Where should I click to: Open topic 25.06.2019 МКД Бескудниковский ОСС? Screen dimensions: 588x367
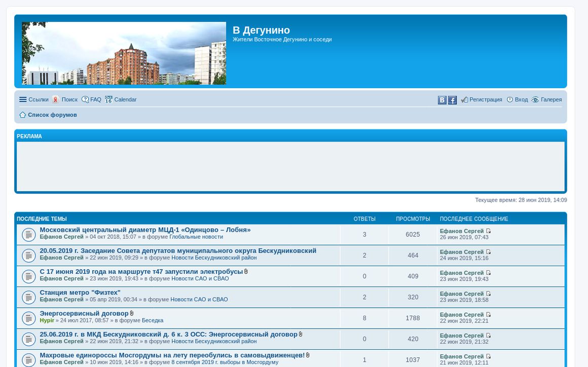click(168, 335)
